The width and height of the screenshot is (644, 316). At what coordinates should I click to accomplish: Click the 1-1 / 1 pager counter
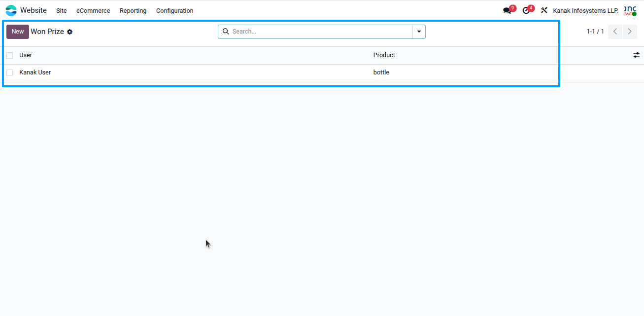pyautogui.click(x=595, y=32)
